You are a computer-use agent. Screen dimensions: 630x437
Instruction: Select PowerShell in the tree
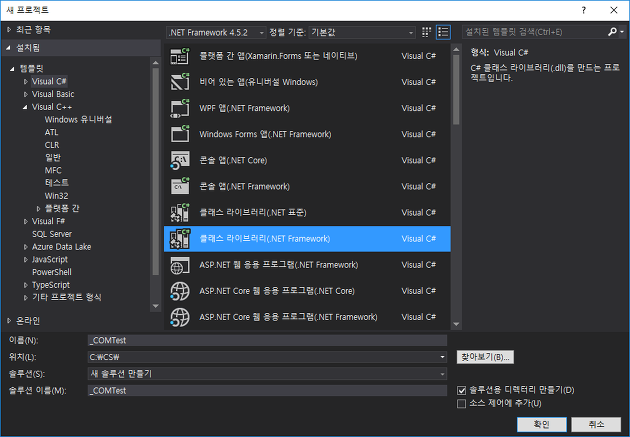pyautogui.click(x=52, y=272)
